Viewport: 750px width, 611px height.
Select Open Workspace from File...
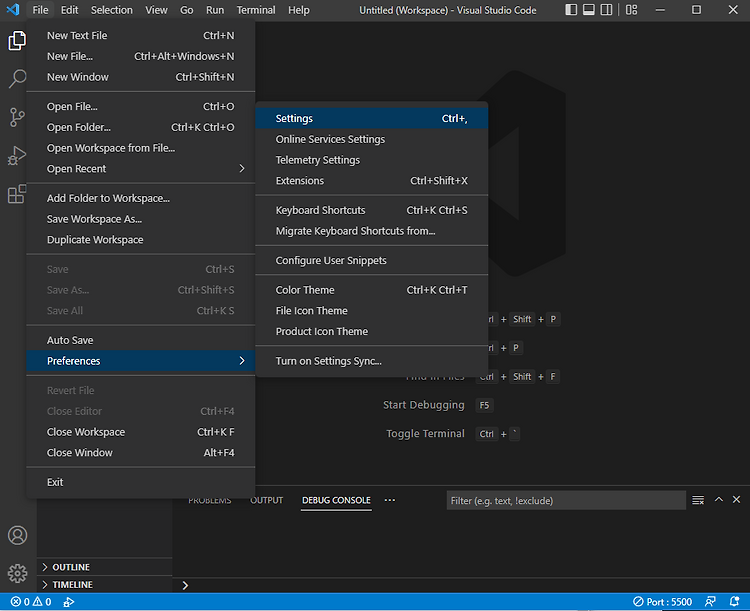tap(141, 148)
